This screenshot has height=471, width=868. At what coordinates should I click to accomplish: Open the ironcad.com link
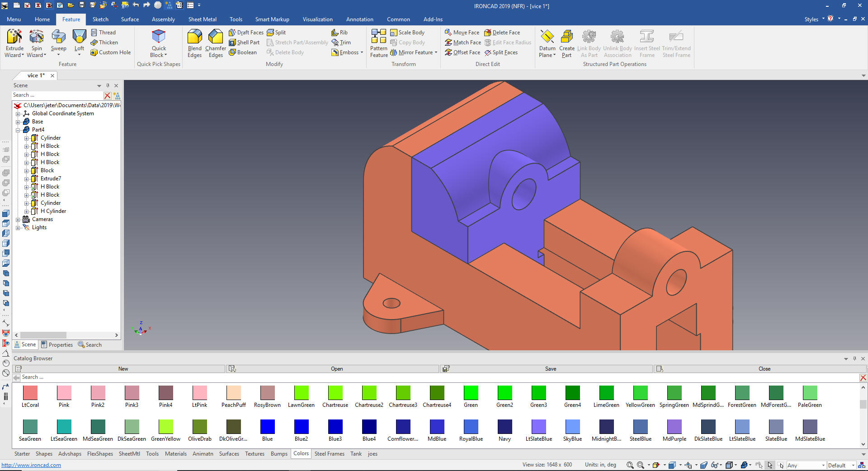coord(31,465)
